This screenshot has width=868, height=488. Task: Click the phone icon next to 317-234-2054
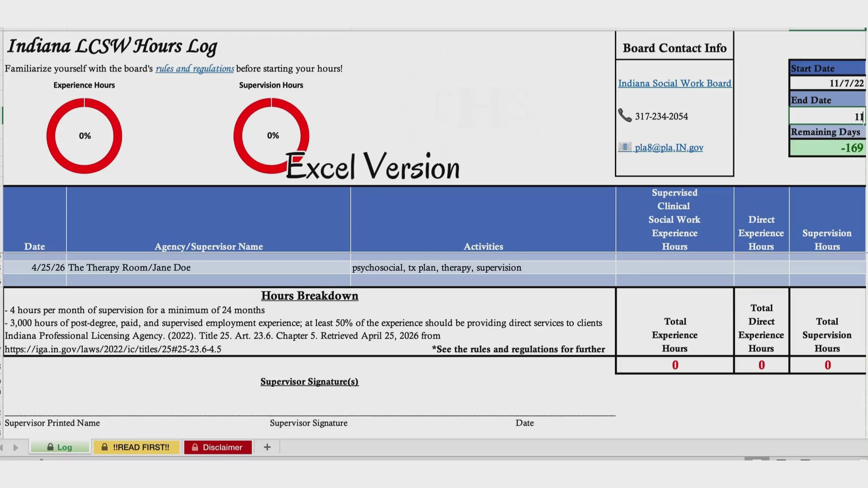[x=625, y=116]
